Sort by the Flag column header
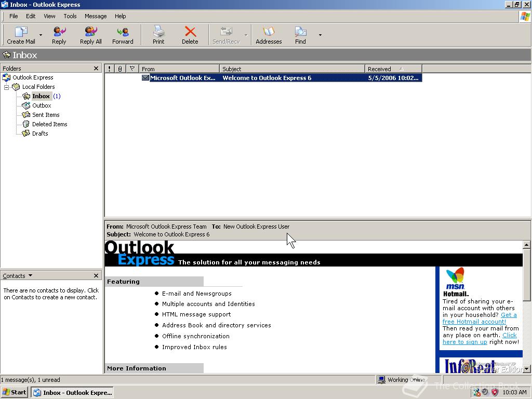532x399 pixels. [x=132, y=69]
